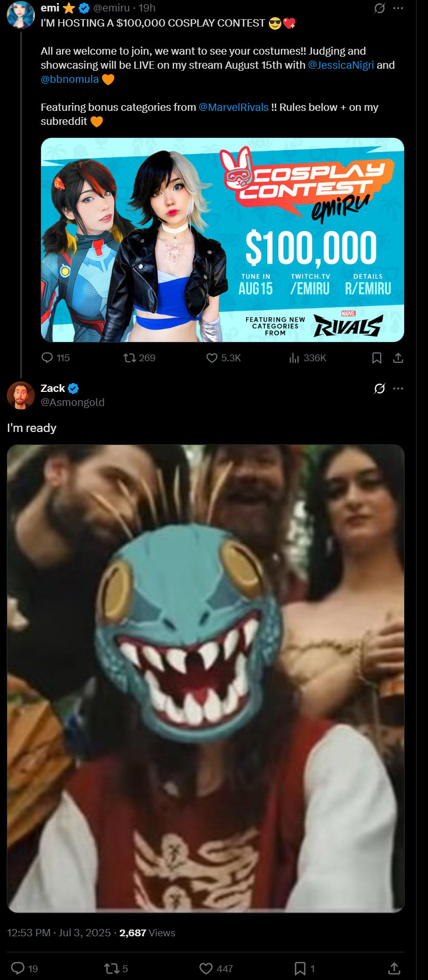View analytics for the 336K views tweet
Image resolution: width=428 pixels, height=980 pixels.
click(294, 358)
